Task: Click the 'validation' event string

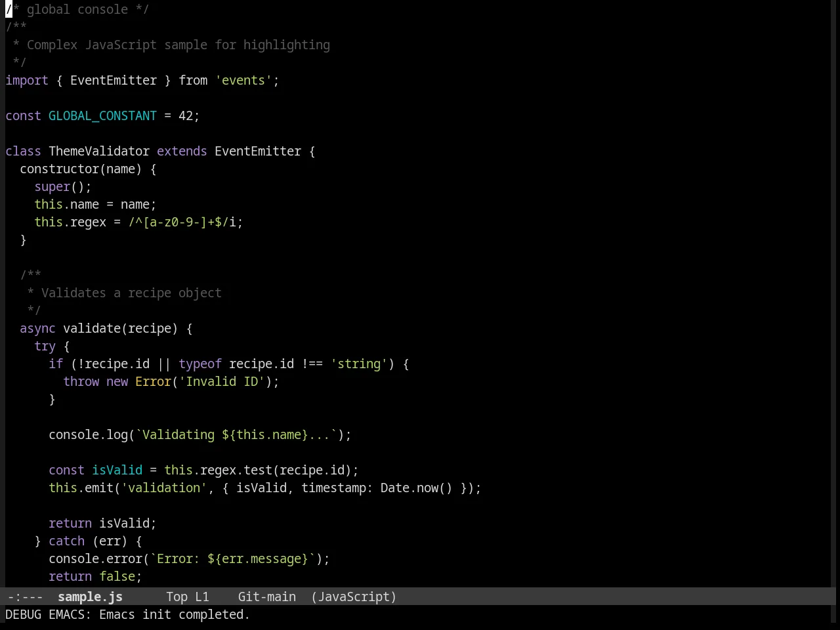Action: pos(164,488)
